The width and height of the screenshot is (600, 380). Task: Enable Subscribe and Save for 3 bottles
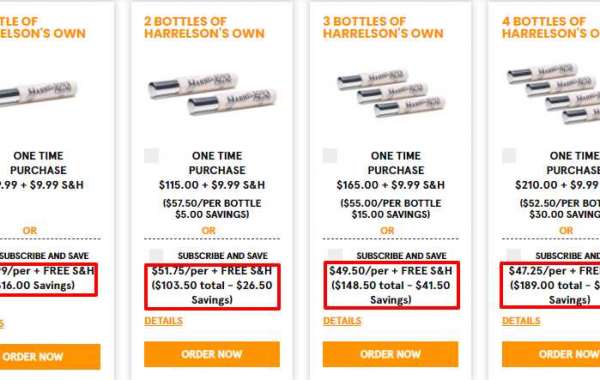coord(335,255)
